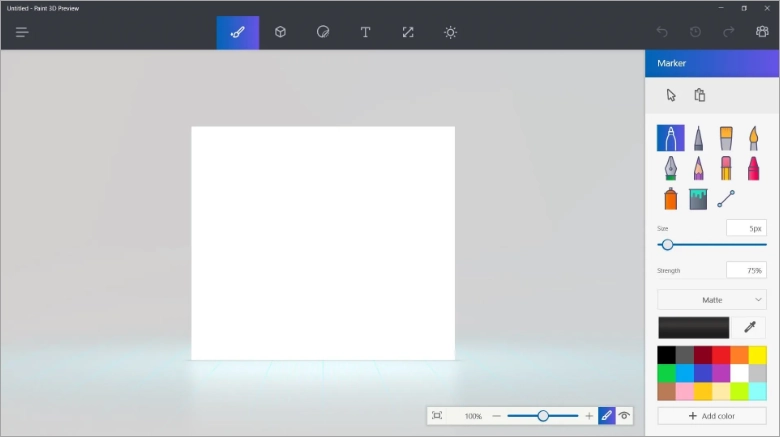Viewport: 780px width, 437px height.
Task: Pick the pink color swatch
Action: coord(684,391)
